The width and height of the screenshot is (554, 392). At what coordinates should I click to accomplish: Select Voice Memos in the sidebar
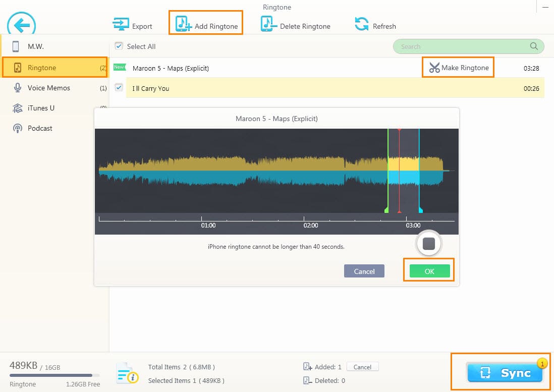pyautogui.click(x=48, y=88)
